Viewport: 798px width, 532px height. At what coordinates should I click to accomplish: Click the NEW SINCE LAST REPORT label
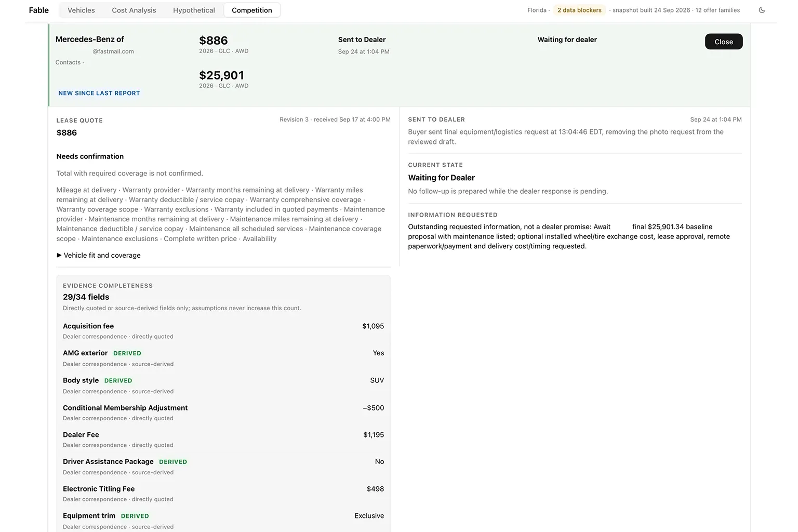tap(99, 93)
